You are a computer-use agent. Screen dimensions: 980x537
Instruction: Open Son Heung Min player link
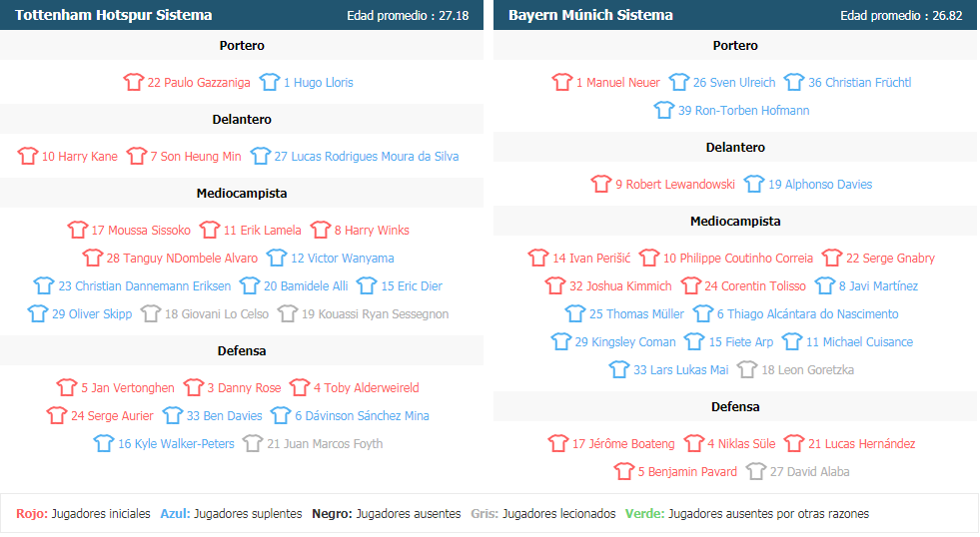[196, 156]
